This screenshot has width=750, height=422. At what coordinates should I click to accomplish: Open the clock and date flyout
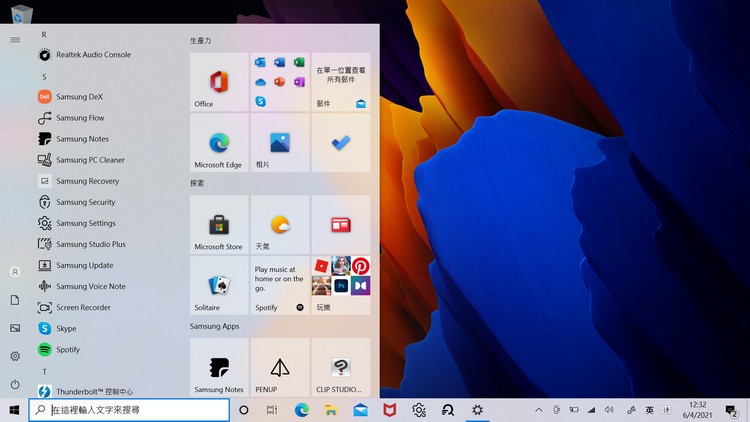(697, 410)
